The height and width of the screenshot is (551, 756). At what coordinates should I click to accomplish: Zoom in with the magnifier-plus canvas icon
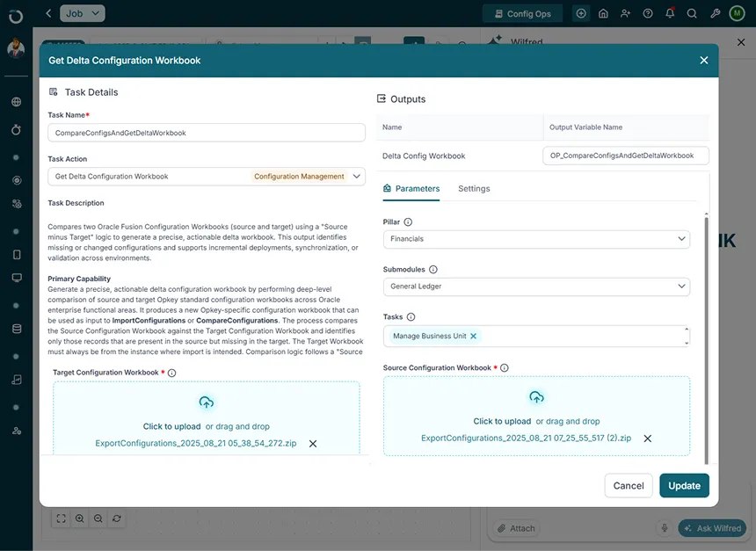tap(79, 518)
